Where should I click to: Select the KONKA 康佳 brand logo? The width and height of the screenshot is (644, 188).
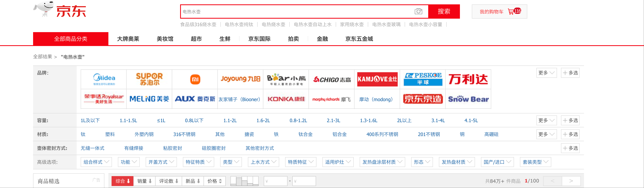tap(286, 99)
